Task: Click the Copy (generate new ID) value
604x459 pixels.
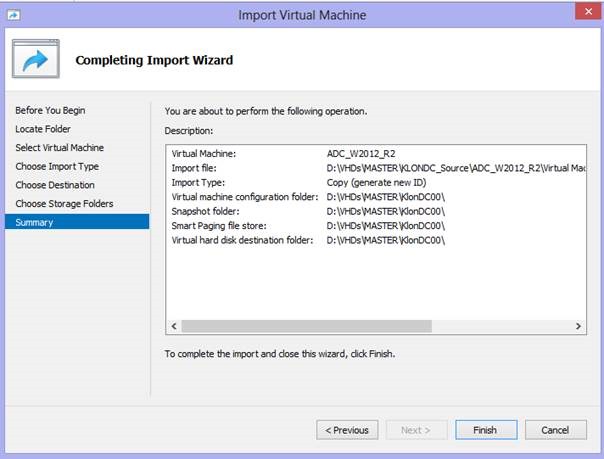Action: tap(376, 183)
